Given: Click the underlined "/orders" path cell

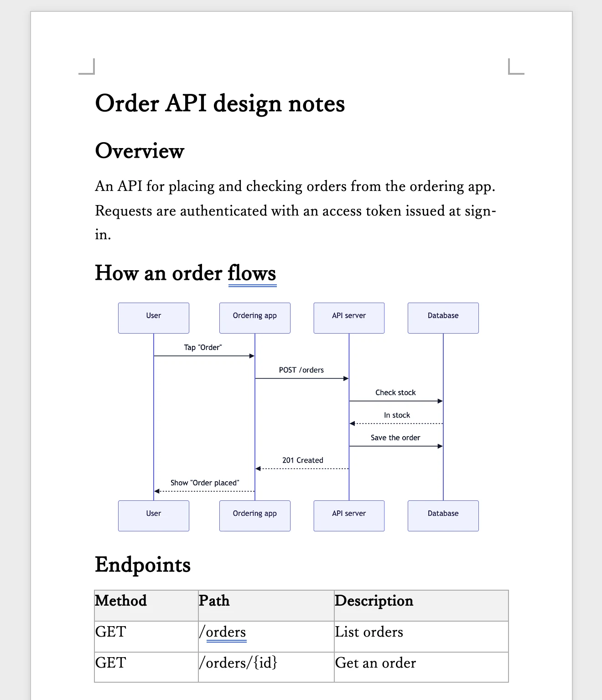Looking at the screenshot, I should pyautogui.click(x=266, y=637).
